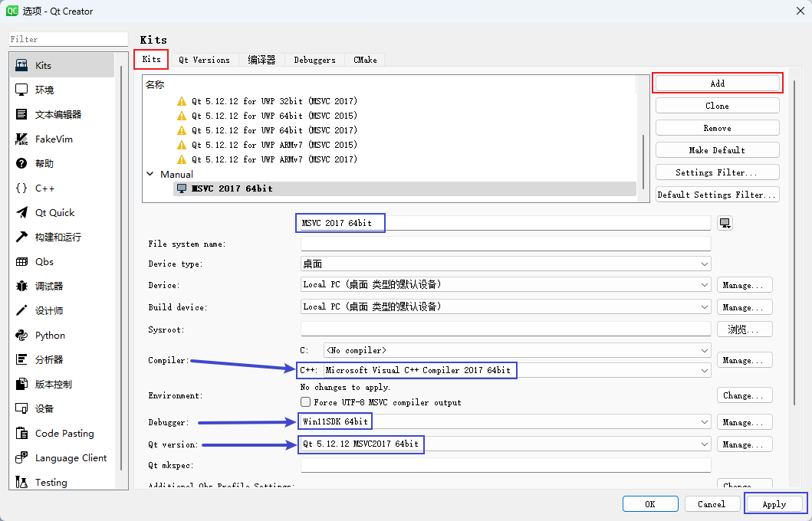Enable Force UTF-8 MSVC compiler output

tap(306, 402)
